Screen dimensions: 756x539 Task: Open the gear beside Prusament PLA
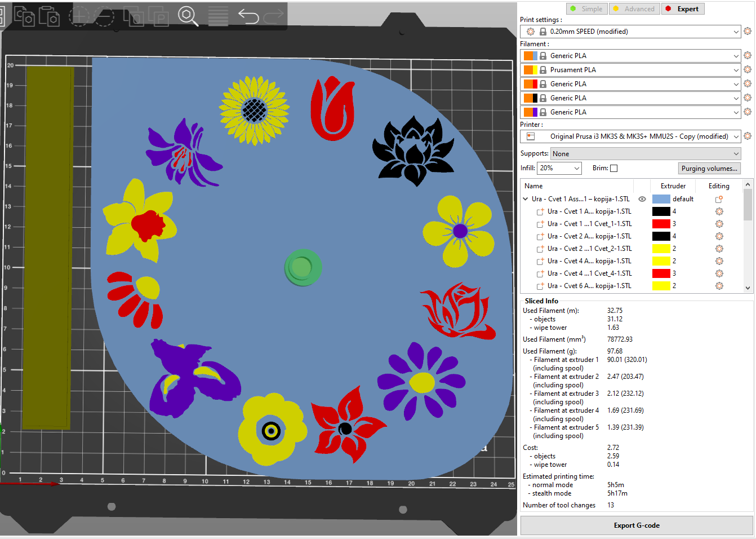coord(748,70)
